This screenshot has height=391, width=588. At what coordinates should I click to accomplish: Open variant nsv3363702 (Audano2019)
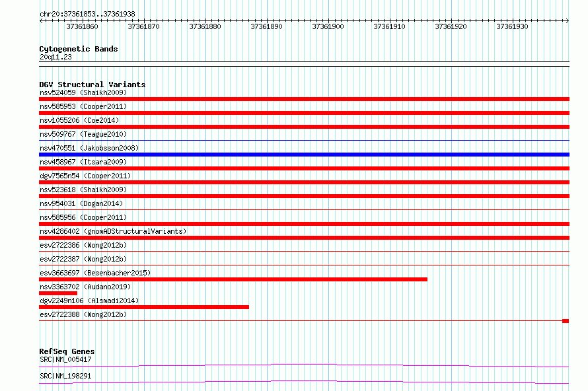(85, 287)
